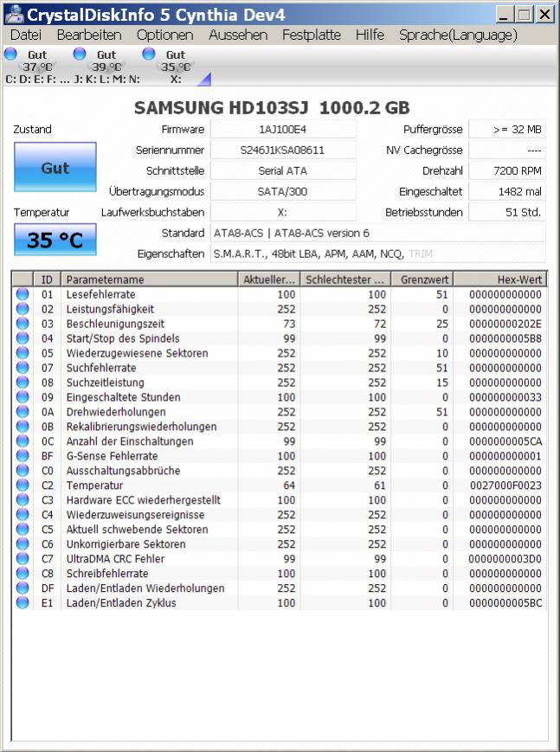Open the Optionen menu
The height and width of the screenshot is (752, 560).
[164, 35]
